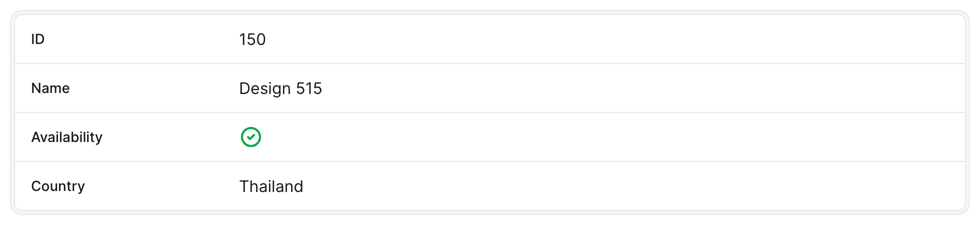Click the name value Design 515
Screen dimensions: 980x225
click(x=280, y=88)
